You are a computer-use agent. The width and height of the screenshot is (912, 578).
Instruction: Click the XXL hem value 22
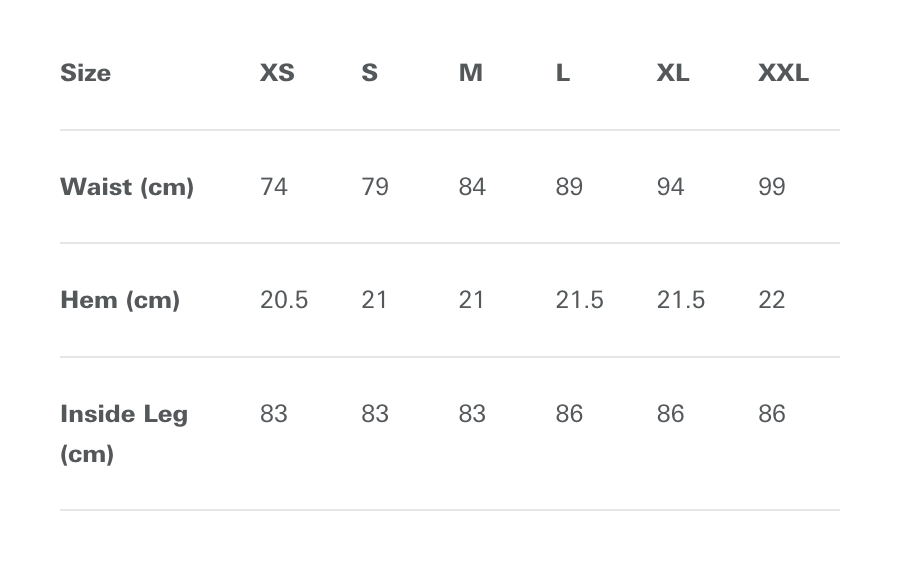771,301
